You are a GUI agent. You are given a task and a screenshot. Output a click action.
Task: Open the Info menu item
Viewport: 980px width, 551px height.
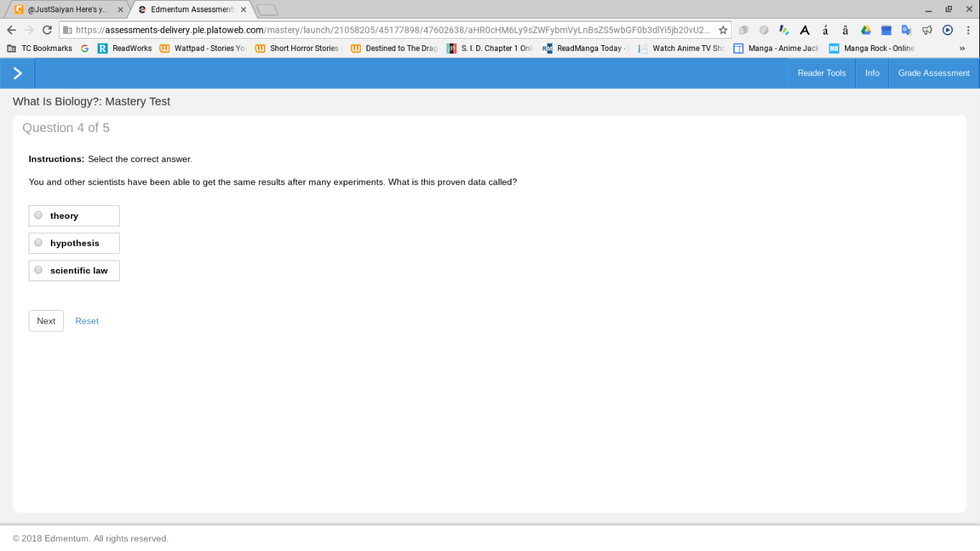point(872,73)
